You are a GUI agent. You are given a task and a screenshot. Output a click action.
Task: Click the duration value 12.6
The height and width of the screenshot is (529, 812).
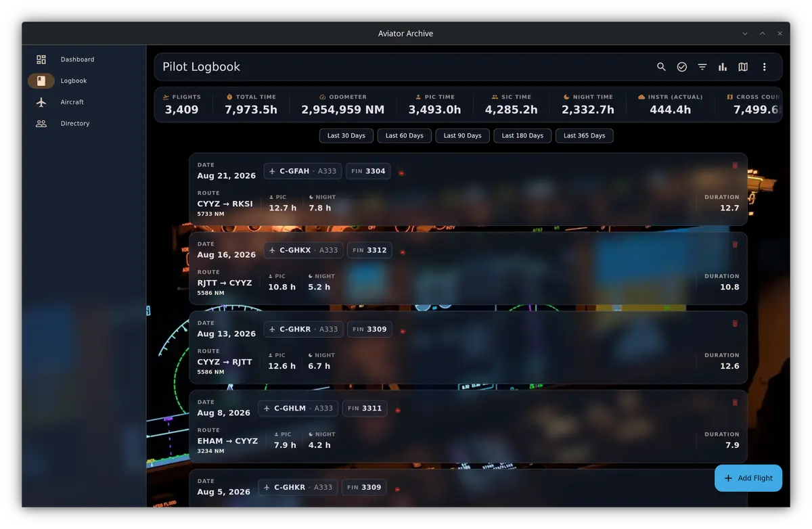729,367
